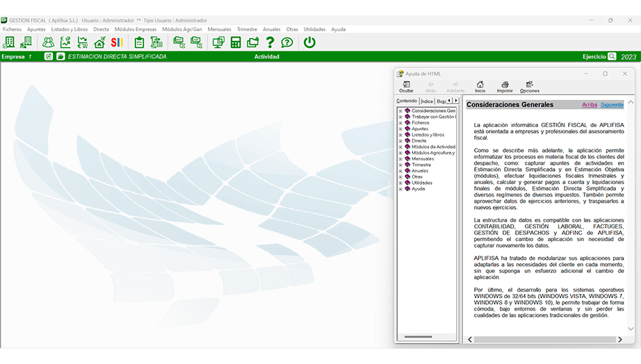Image resolution: width=641 pixels, height=364 pixels.
Task: Switch to the Índice tab
Action: pos(427,101)
